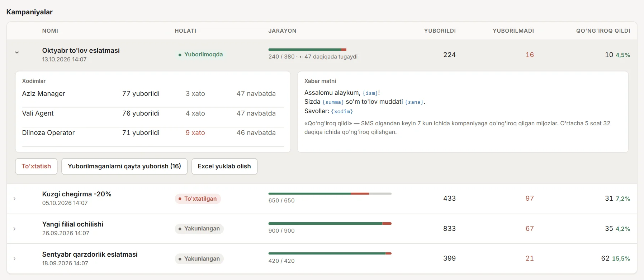The image size is (644, 280).
Task: Click Yakunlangan badge of Yangi filial ochilishi
Action: click(199, 229)
